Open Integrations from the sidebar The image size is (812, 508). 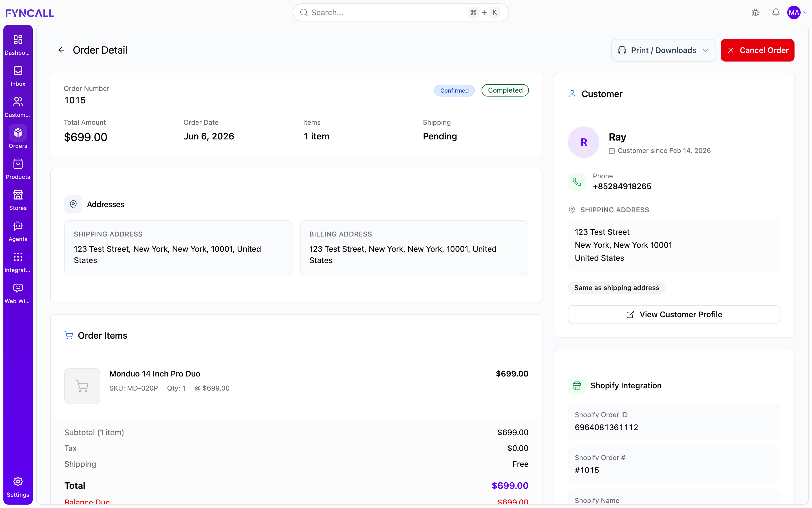(x=18, y=262)
